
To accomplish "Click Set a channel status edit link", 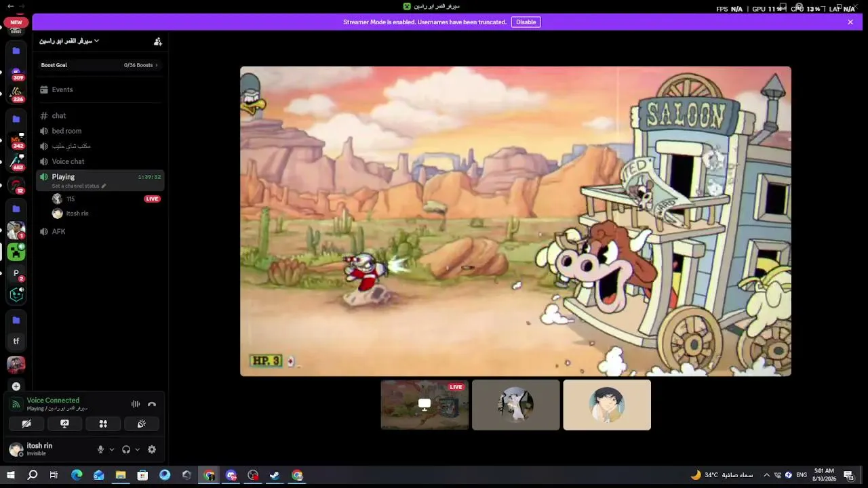I will [79, 186].
